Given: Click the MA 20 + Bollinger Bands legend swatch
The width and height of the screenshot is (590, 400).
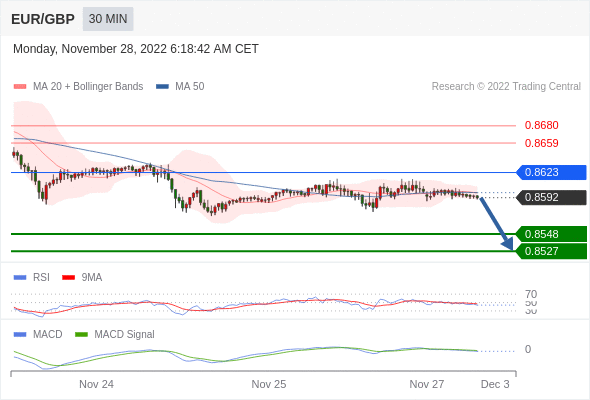Looking at the screenshot, I should pos(20,87).
